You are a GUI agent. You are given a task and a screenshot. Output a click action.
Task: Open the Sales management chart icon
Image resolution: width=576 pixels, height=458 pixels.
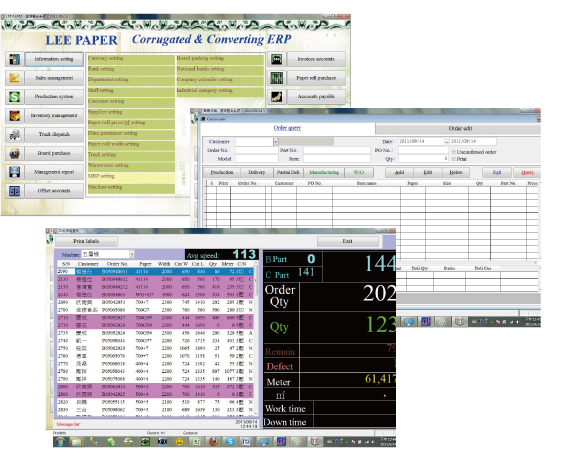coord(15,78)
